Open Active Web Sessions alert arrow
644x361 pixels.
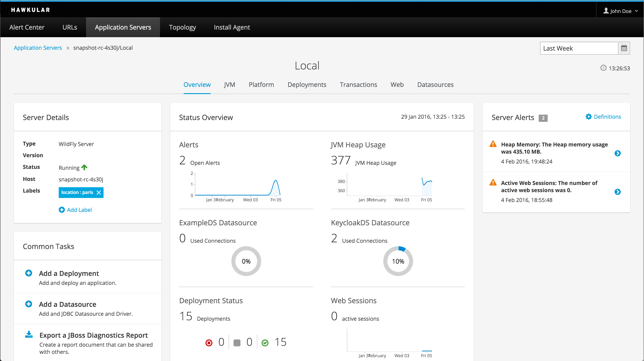pos(617,192)
